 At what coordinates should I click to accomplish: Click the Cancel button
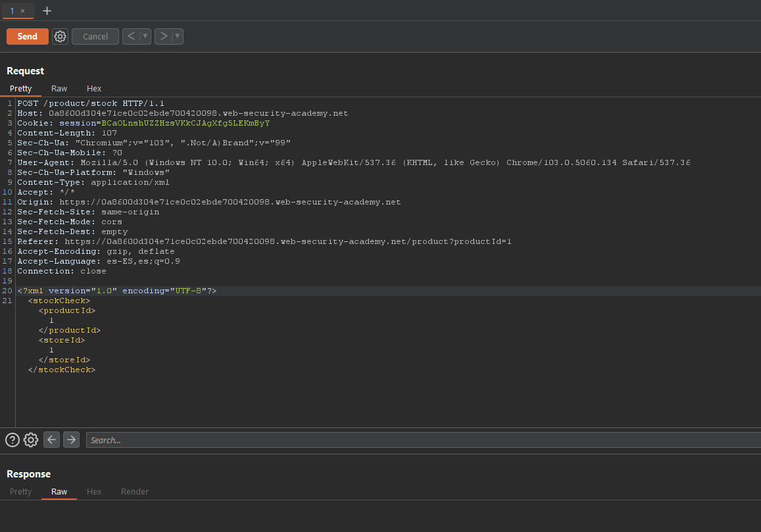[95, 36]
